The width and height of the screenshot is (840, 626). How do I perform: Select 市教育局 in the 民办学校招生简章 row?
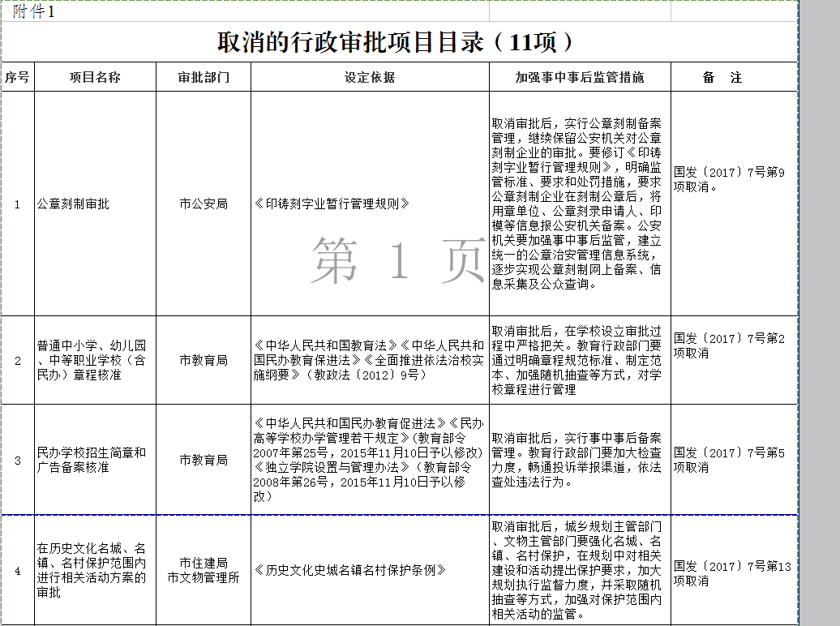[204, 460]
